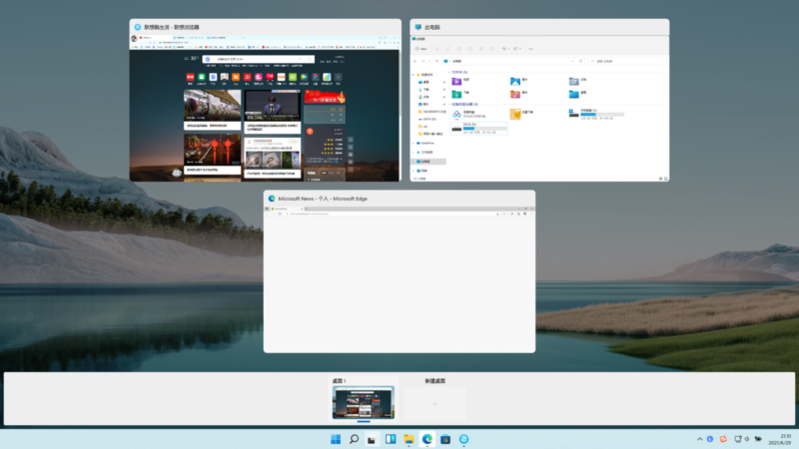Toggle the Task View taskbar icon

[x=371, y=439]
